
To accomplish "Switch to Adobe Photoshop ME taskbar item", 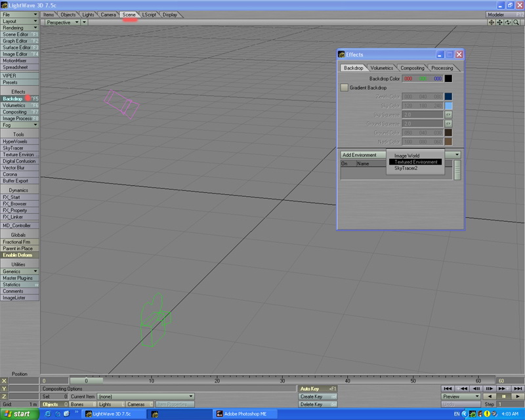I will coord(245,414).
